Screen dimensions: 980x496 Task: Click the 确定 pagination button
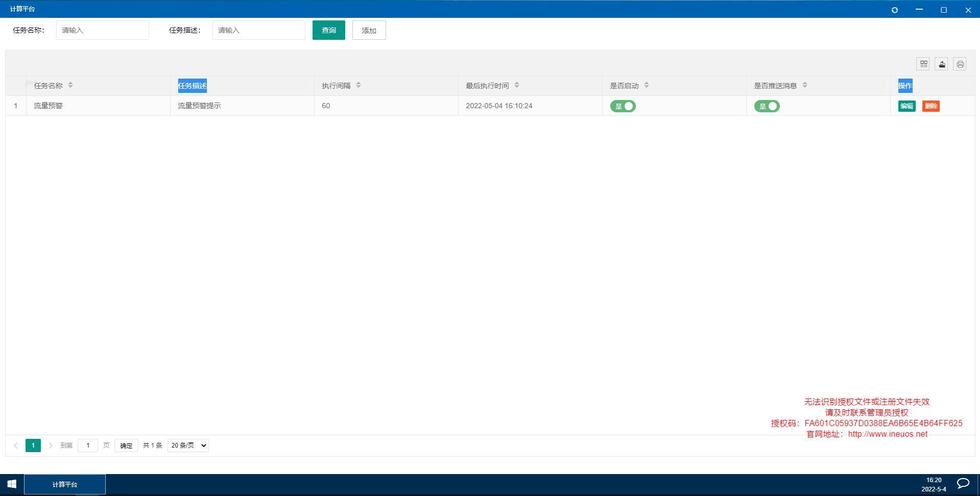126,445
